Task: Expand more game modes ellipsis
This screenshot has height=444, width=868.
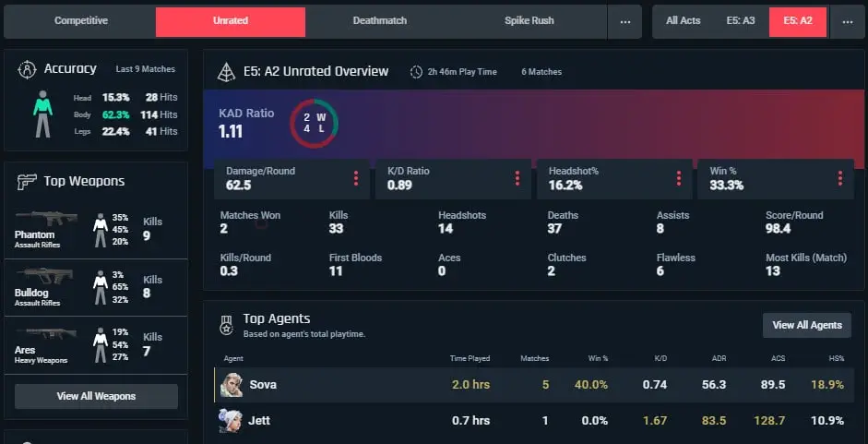Action: pyautogui.click(x=625, y=21)
